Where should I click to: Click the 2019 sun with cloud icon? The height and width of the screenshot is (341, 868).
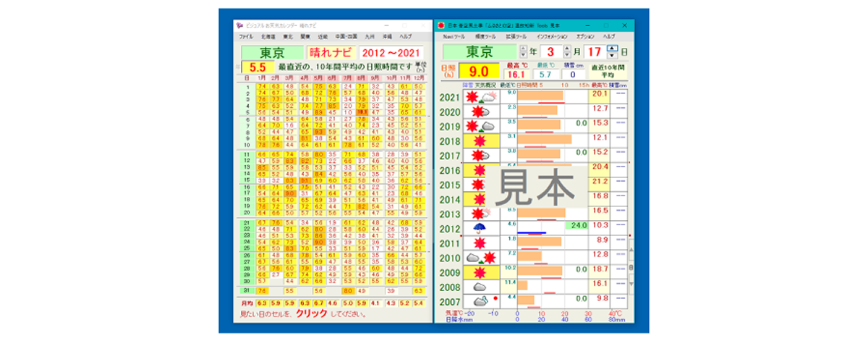pos(479,126)
